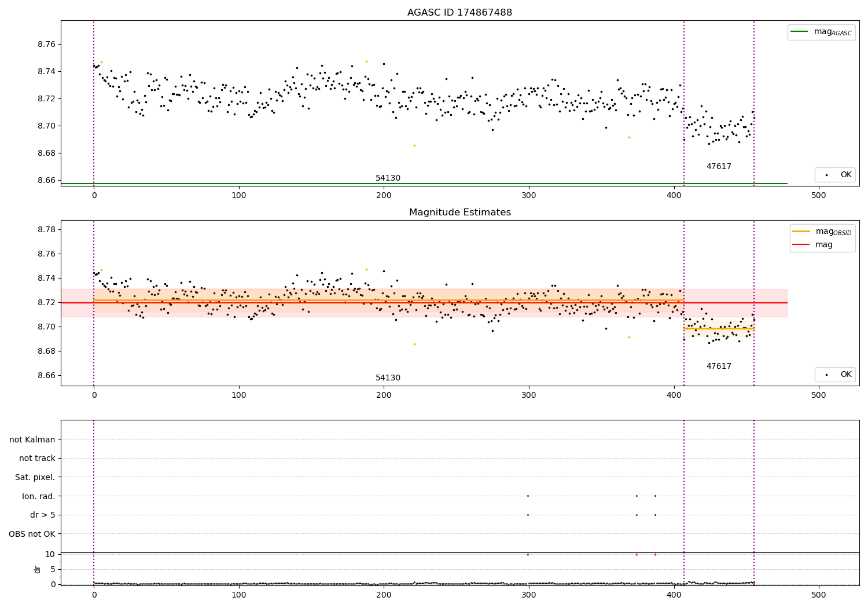Image resolution: width=868 pixels, height=608 pixels.
Task: Click the 'dr' y-axis label
Action: click(x=37, y=569)
